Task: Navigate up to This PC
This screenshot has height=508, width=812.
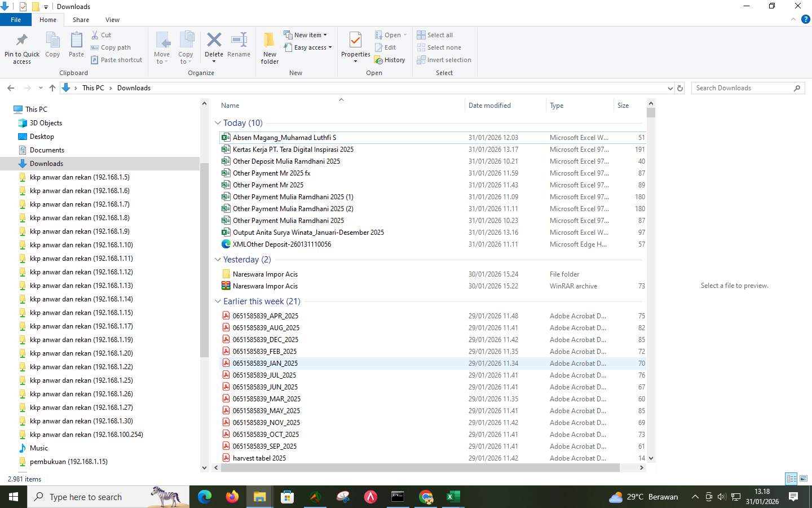Action: tap(52, 88)
